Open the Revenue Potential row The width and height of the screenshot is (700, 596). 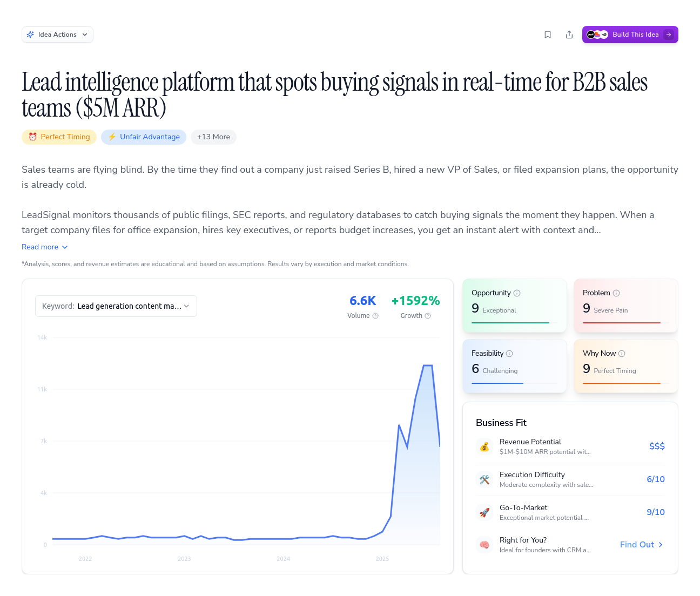click(x=570, y=446)
